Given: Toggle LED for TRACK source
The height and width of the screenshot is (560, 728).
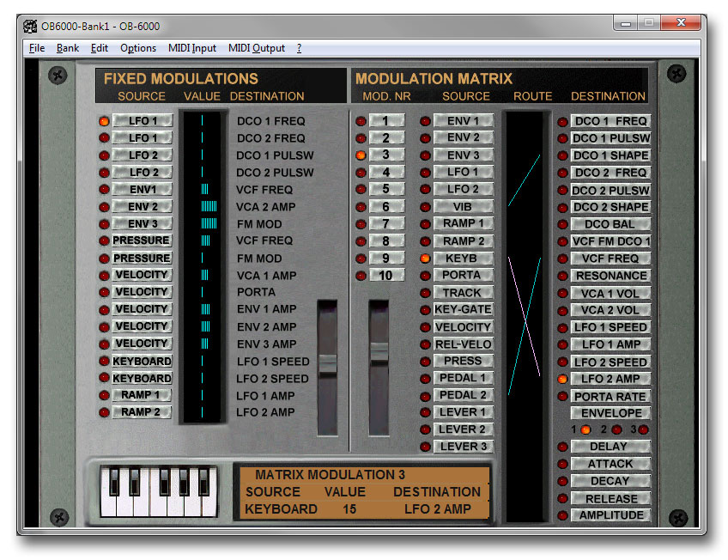Looking at the screenshot, I should pyautogui.click(x=425, y=293).
